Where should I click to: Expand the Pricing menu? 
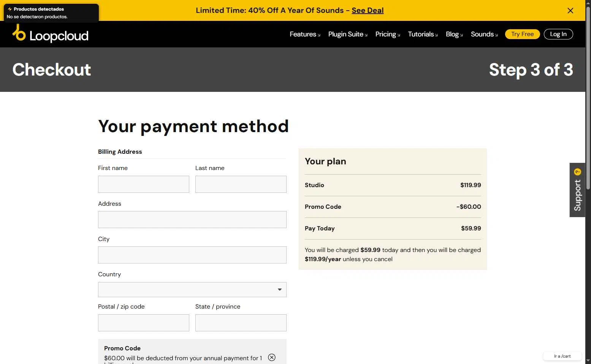pyautogui.click(x=388, y=34)
